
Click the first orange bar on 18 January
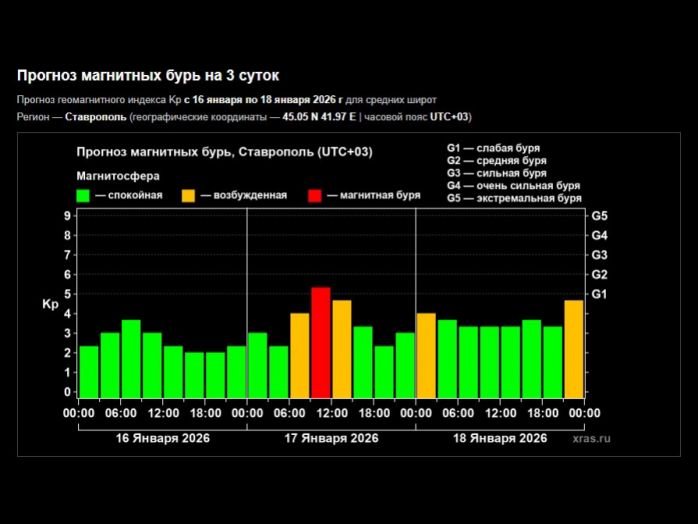426,355
